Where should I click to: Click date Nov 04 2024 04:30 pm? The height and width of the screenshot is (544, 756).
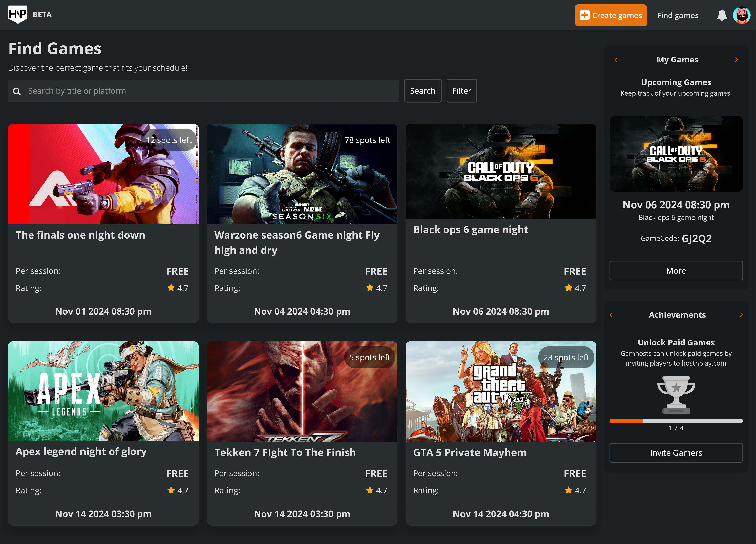pyautogui.click(x=302, y=312)
